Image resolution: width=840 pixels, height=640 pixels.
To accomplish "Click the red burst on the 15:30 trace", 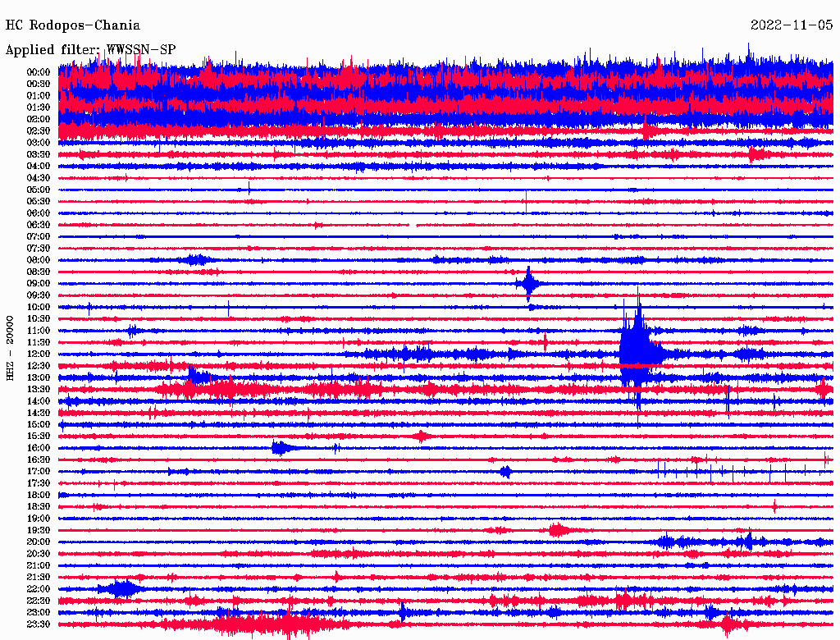I will 421,437.
